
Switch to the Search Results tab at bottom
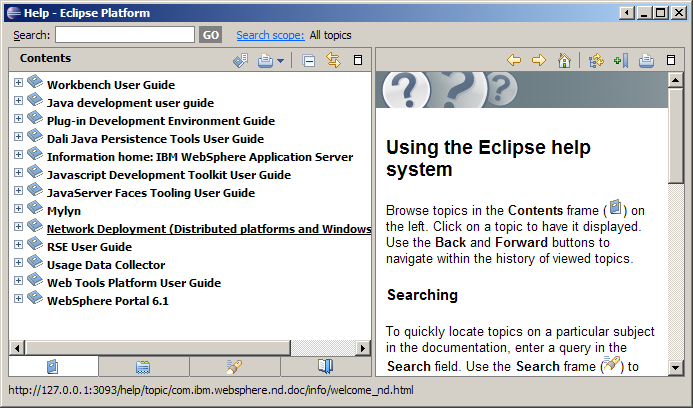pos(235,366)
